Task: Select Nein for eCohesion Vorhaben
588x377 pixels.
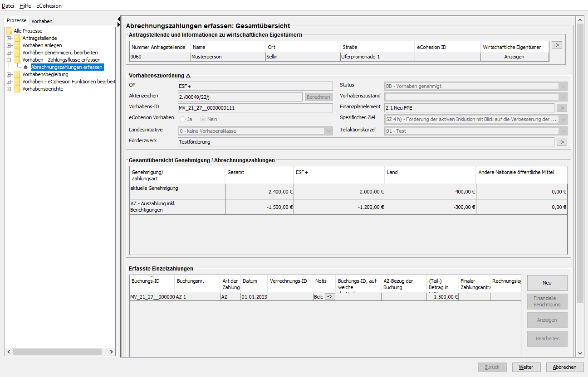Action: (x=203, y=119)
